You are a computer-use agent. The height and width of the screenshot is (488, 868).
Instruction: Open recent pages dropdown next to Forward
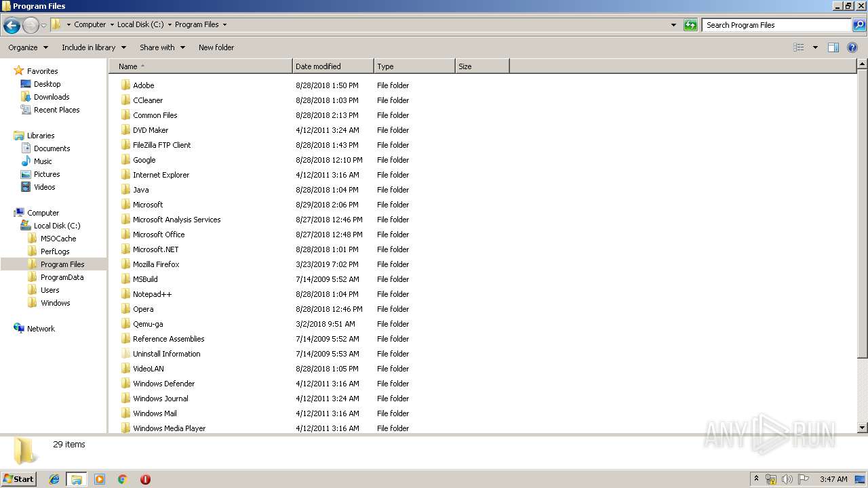pos(43,25)
